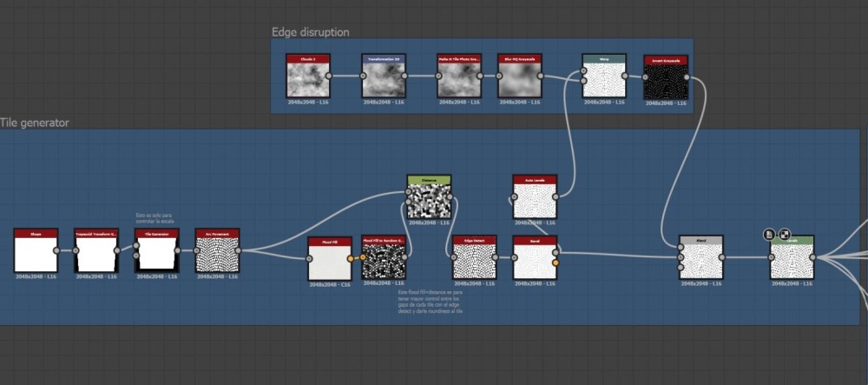
Task: Click the Warp node top input connector
Action: tap(583, 71)
